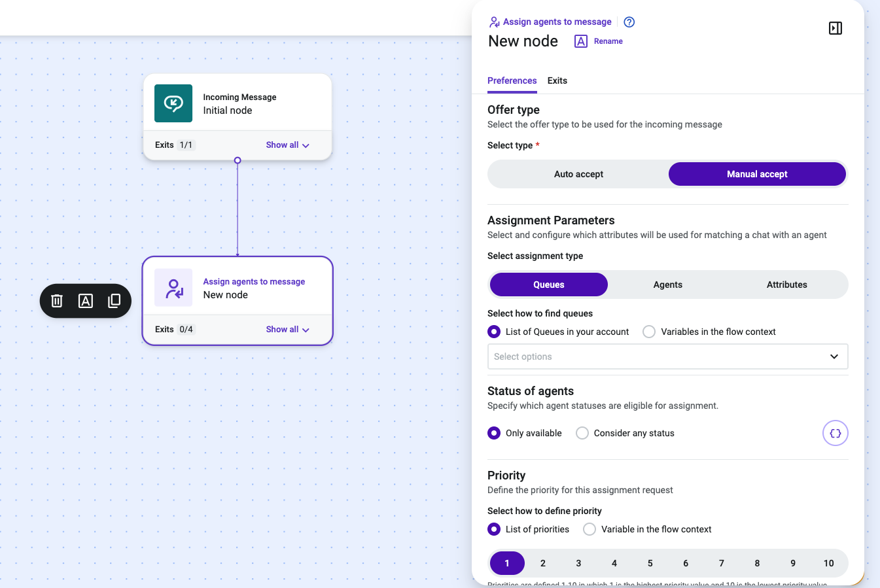Click Assign agents node icon
The height and width of the screenshot is (588, 880).
(x=173, y=288)
